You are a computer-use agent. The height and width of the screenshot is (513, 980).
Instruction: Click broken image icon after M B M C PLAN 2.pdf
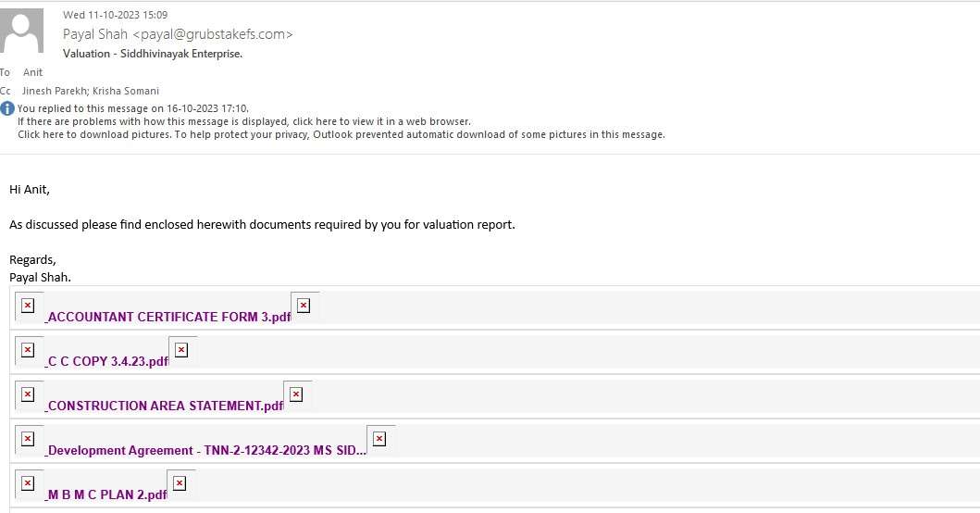point(180,483)
